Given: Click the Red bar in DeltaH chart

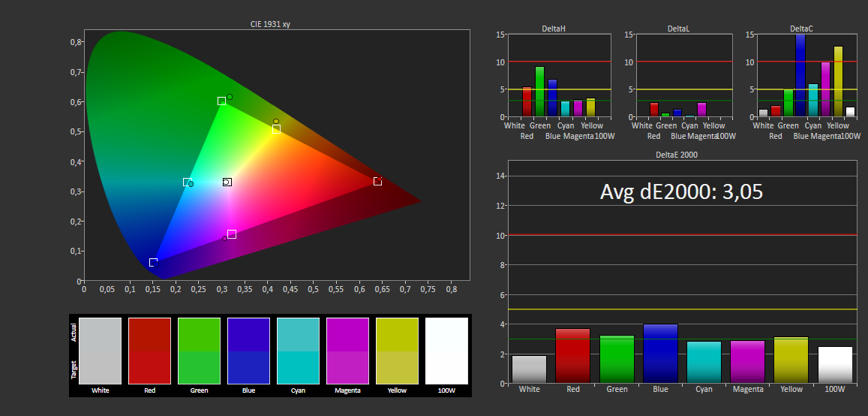Looking at the screenshot, I should point(527,102).
